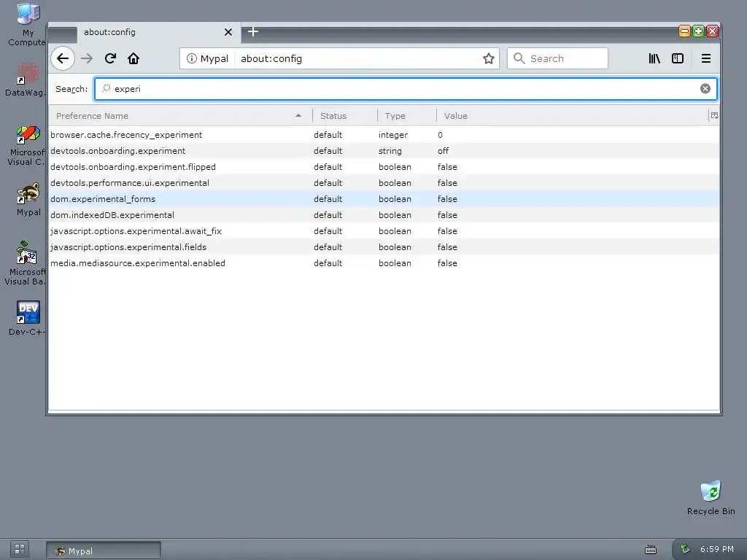The height and width of the screenshot is (560, 747).
Task: Bookmark this page with the star
Action: [x=488, y=58]
